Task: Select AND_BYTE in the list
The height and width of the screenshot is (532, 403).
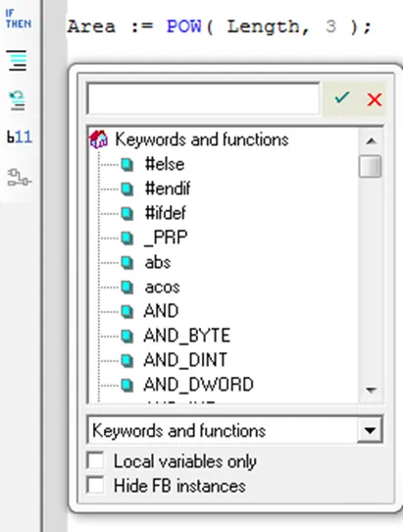Action: click(x=186, y=336)
